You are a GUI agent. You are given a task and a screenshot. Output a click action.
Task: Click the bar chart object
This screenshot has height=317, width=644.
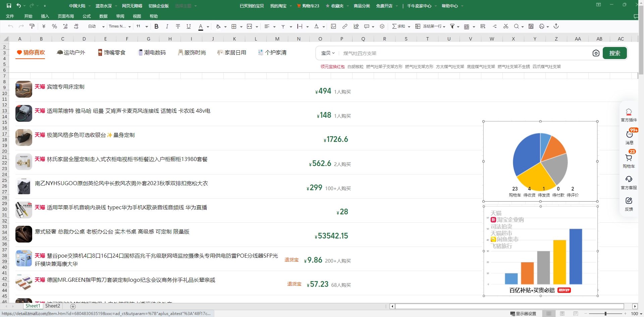(540, 251)
